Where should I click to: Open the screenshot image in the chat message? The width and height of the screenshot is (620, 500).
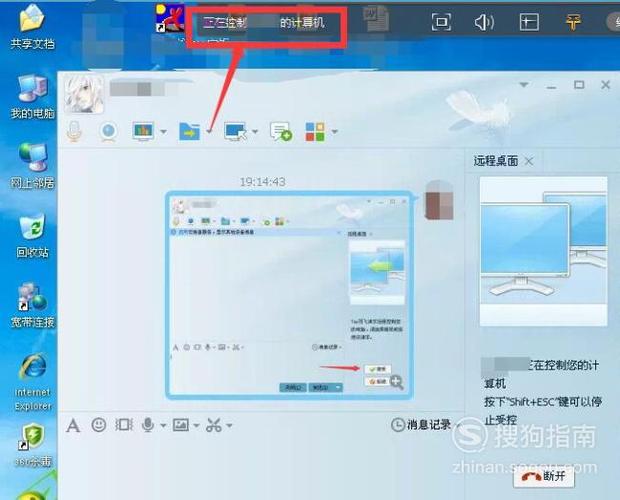point(289,295)
